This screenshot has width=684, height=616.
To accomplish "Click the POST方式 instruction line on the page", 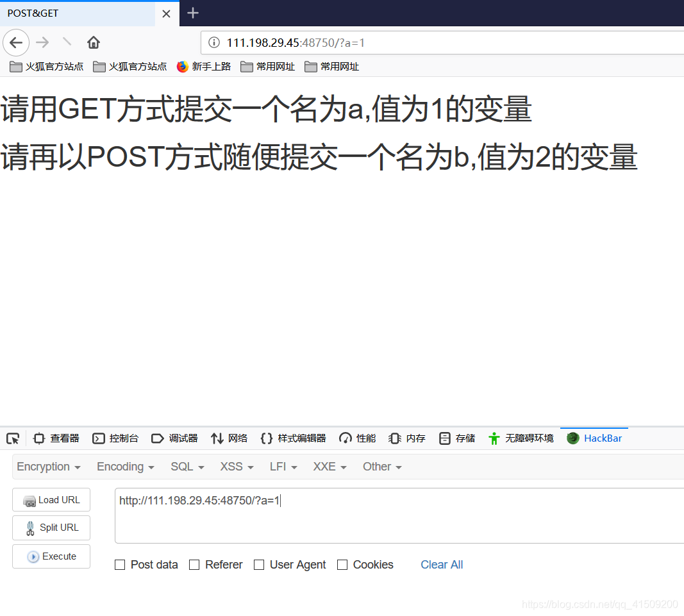I will 319,157.
